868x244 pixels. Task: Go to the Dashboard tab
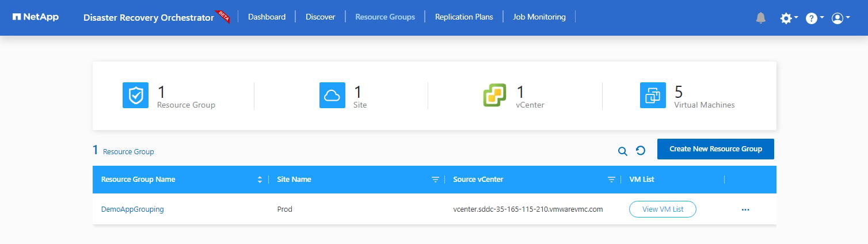tap(267, 17)
